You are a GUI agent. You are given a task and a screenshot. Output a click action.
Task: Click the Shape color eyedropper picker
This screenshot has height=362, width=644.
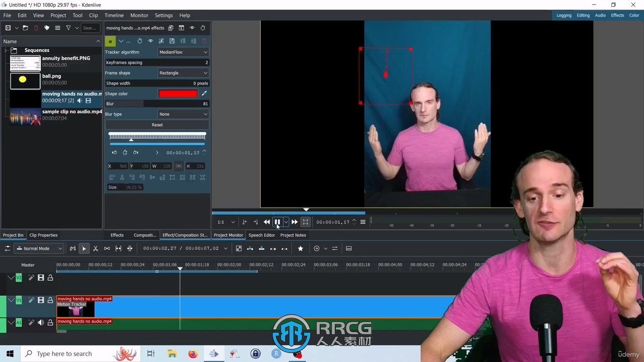pos(204,94)
